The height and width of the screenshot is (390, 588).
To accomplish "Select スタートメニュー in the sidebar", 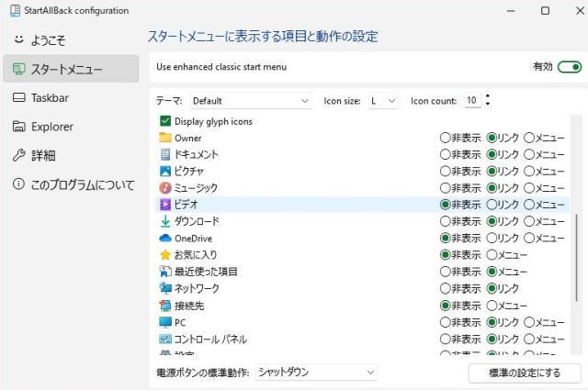I will tap(71, 69).
